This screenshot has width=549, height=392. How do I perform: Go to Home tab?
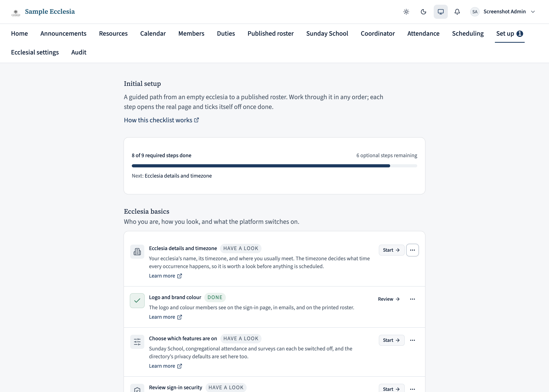click(19, 33)
